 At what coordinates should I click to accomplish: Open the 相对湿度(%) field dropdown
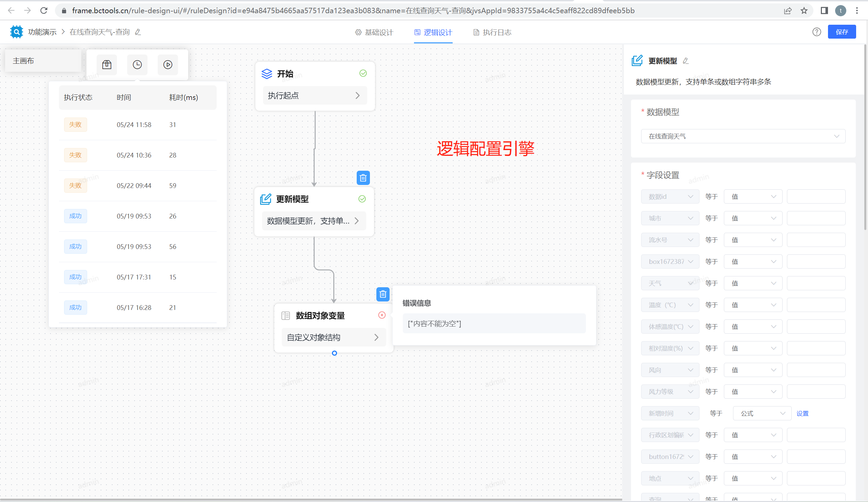pos(670,348)
